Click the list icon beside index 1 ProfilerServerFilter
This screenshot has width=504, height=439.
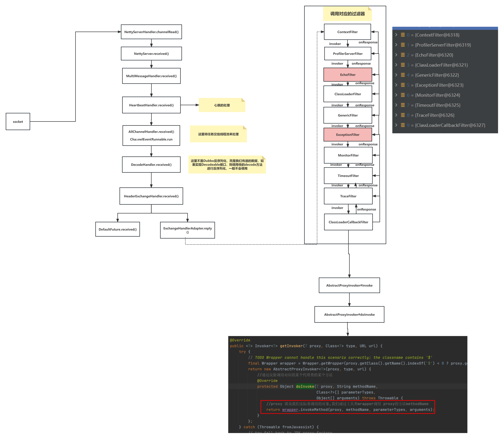tap(403, 45)
